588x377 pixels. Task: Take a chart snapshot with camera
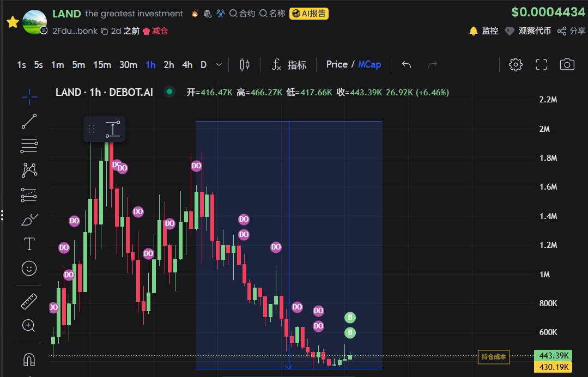pyautogui.click(x=567, y=64)
